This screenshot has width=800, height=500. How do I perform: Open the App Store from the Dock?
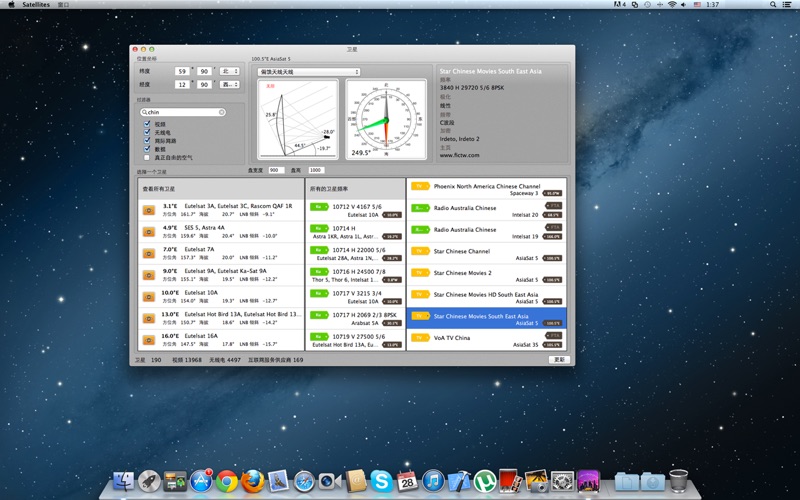(201, 481)
